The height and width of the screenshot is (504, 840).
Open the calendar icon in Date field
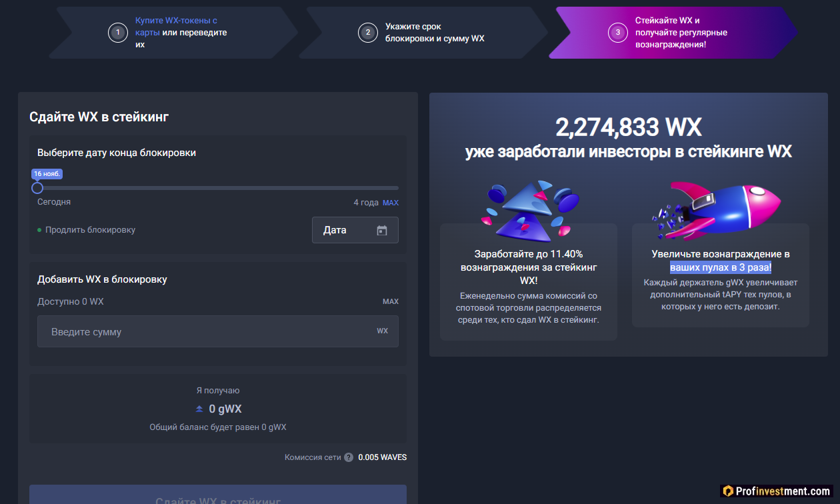point(382,231)
